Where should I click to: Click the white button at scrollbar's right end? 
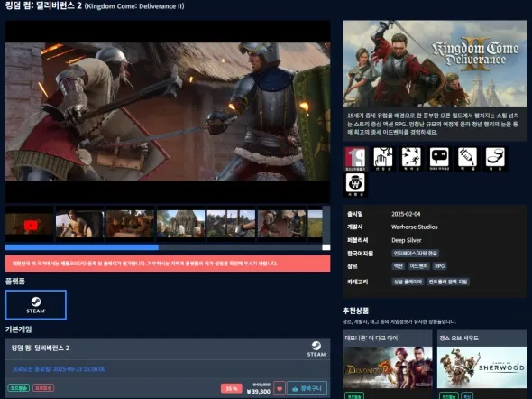coord(326,247)
